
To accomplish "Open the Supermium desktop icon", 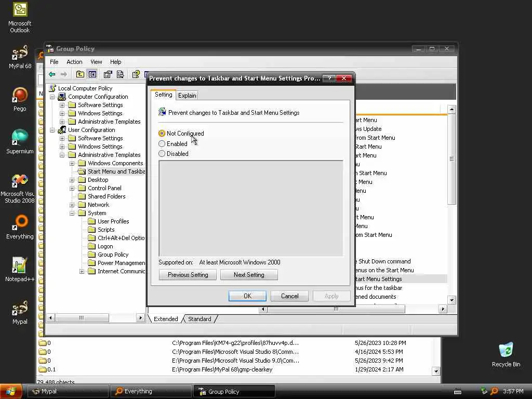I will click(x=20, y=142).
